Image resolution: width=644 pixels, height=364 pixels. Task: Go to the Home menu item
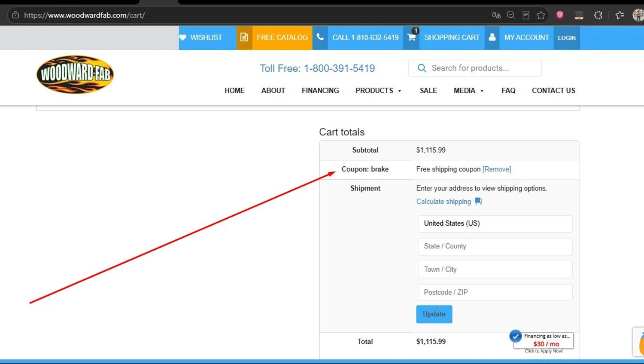tap(234, 91)
